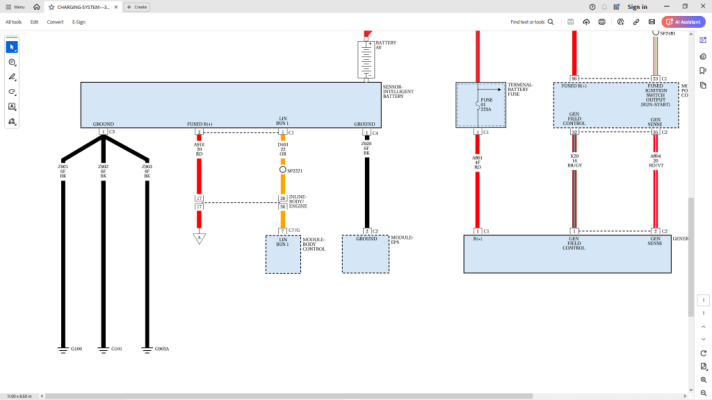
Task: Open the AI Assistant
Action: tap(683, 22)
